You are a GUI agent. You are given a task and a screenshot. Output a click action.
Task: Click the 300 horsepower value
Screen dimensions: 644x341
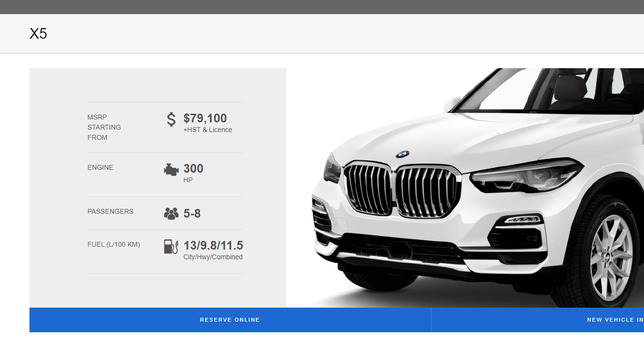pyautogui.click(x=193, y=168)
